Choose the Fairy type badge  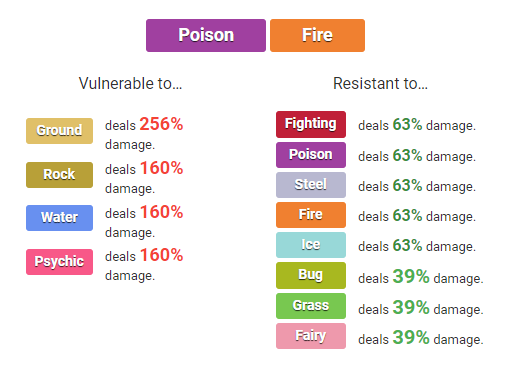(311, 336)
